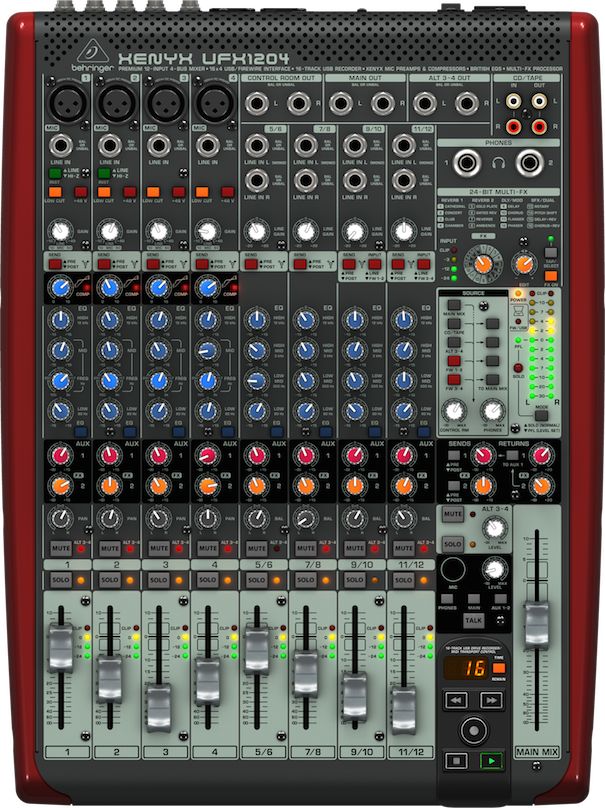Toggle LINE/HI-Z green button on channel 1
This screenshot has height=808, width=605.
pyautogui.click(x=55, y=173)
